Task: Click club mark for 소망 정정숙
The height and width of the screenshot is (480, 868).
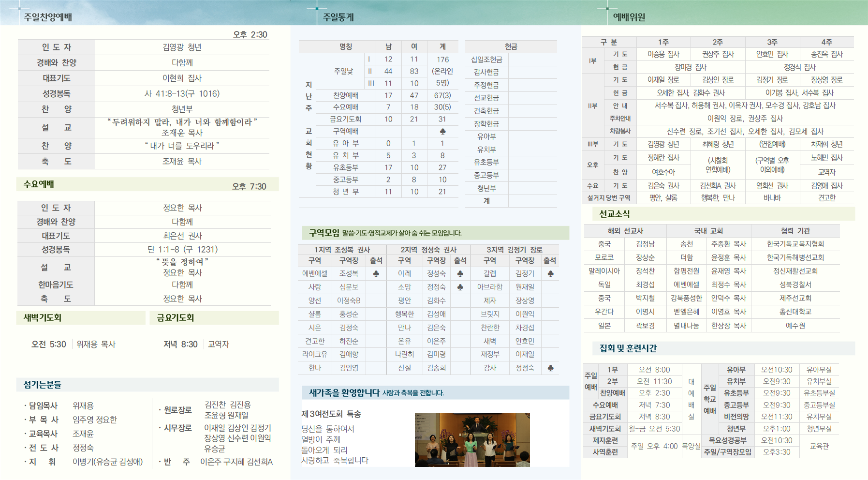Action: tap(460, 287)
